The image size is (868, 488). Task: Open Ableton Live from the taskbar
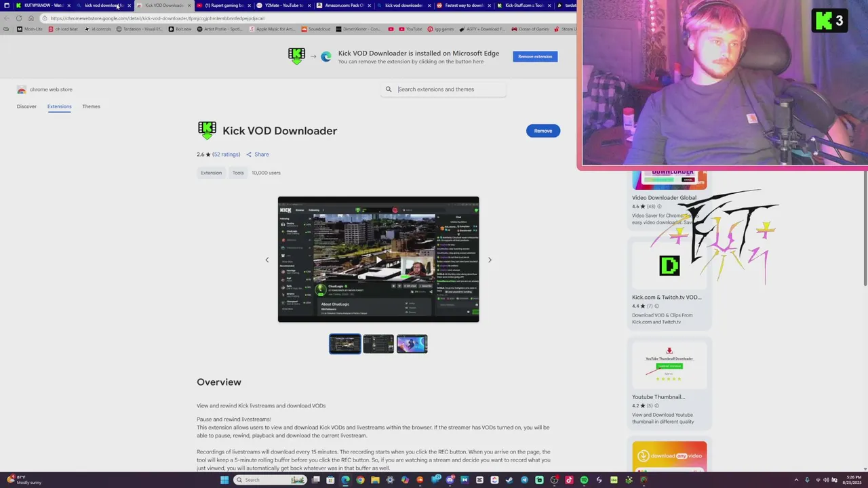(x=614, y=480)
